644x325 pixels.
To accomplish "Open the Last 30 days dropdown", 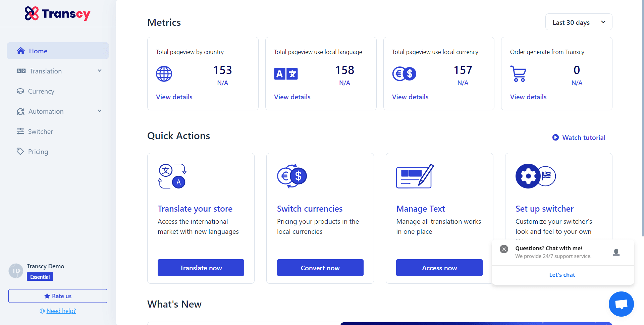I will coord(579,22).
